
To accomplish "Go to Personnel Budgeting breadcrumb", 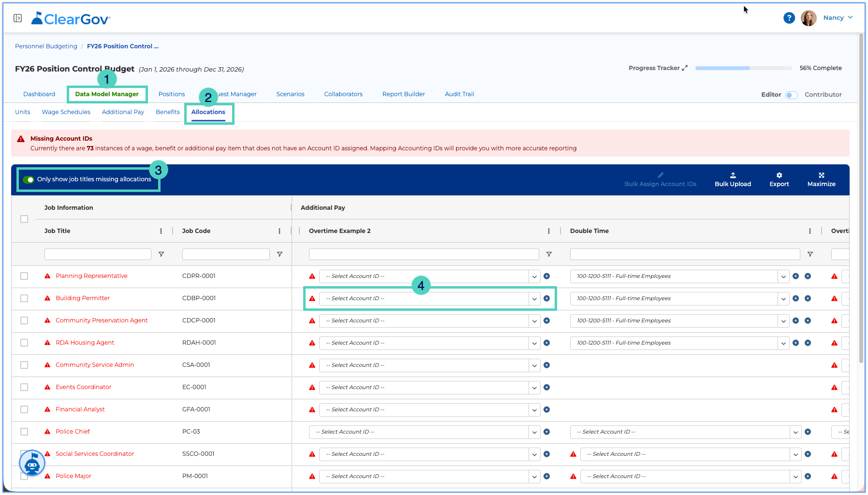I will coord(46,46).
